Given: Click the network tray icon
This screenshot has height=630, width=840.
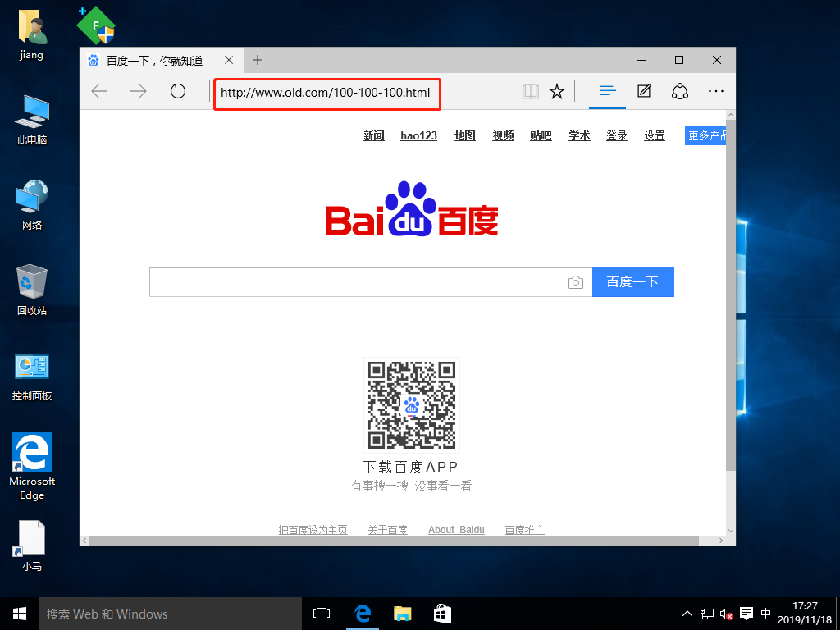Looking at the screenshot, I should [x=707, y=614].
